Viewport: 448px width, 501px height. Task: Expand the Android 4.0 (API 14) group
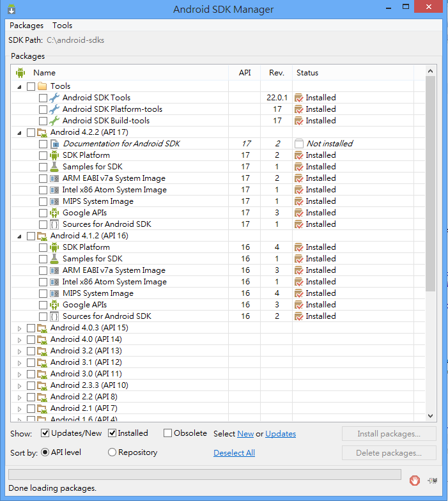click(x=19, y=340)
